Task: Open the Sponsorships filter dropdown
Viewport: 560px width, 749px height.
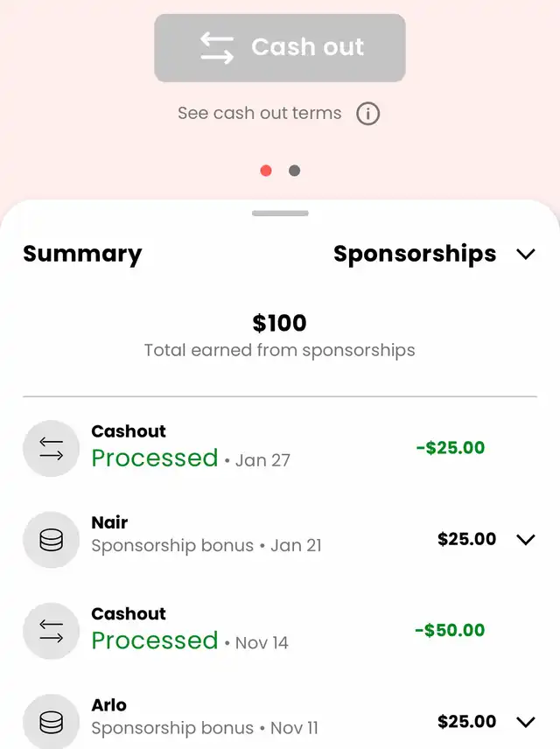Action: pos(435,254)
